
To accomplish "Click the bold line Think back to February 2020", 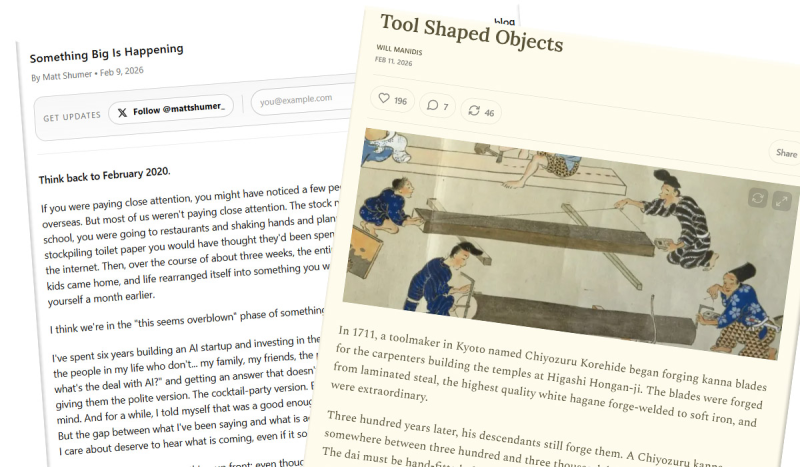I will (104, 176).
